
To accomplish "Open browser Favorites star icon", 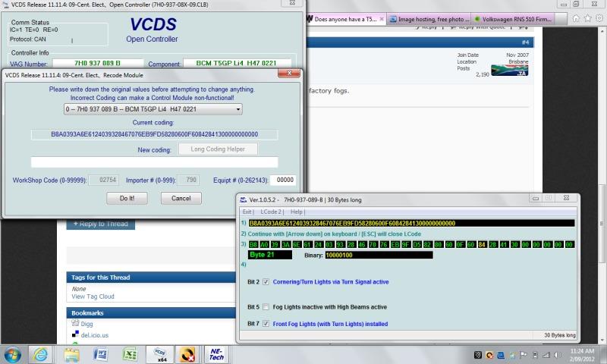I will (x=587, y=18).
